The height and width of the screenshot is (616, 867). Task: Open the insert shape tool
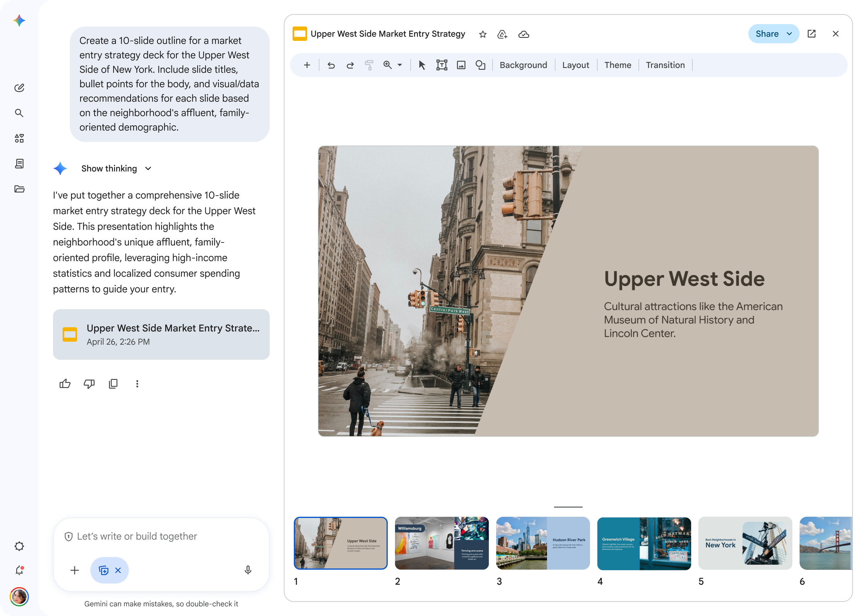click(x=480, y=65)
